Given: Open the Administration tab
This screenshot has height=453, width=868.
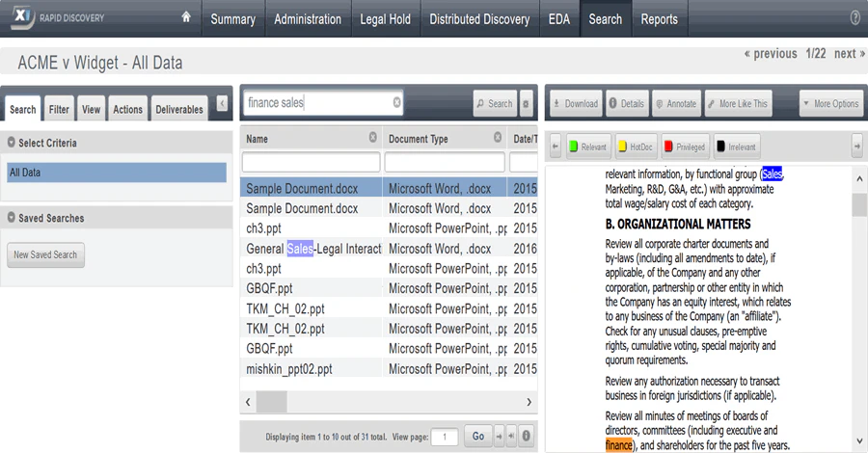Looking at the screenshot, I should pos(308,19).
